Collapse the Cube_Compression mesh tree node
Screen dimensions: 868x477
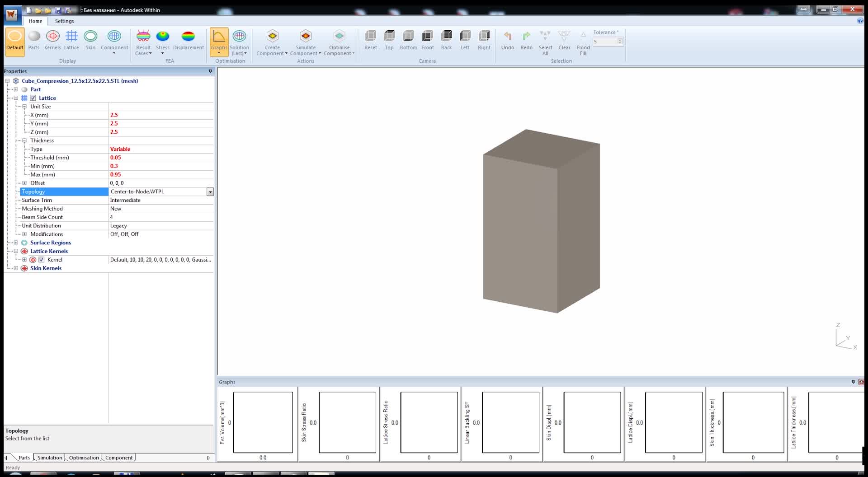point(7,81)
